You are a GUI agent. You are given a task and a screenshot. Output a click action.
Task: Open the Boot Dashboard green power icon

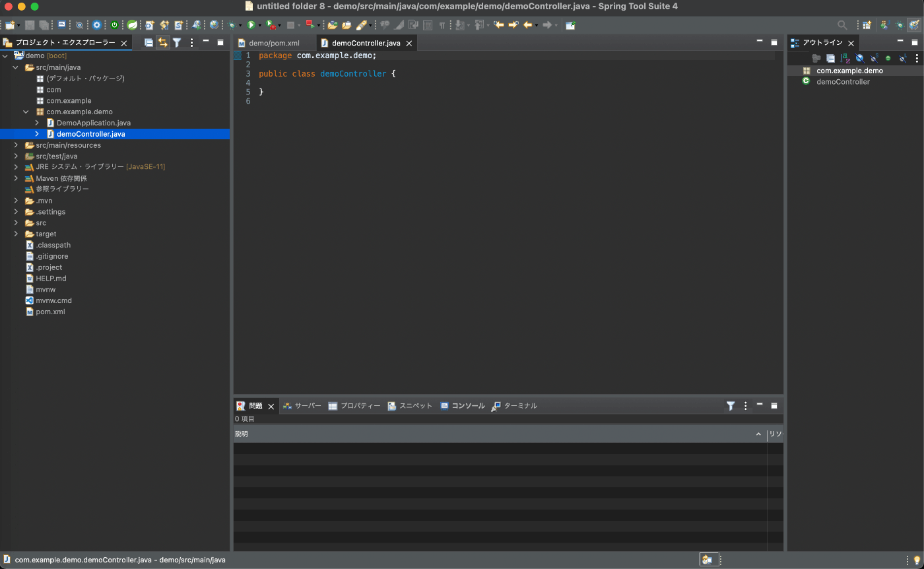tap(114, 25)
